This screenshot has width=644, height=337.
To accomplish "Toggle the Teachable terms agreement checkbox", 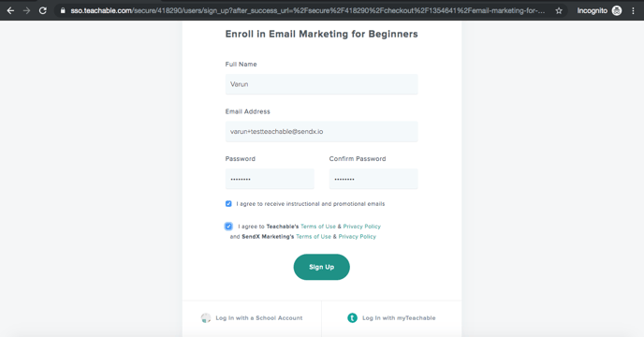I will (228, 227).
